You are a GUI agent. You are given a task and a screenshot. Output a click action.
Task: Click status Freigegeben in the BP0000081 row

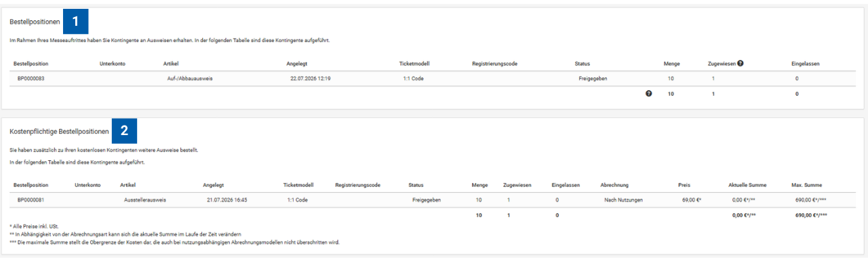click(x=427, y=200)
